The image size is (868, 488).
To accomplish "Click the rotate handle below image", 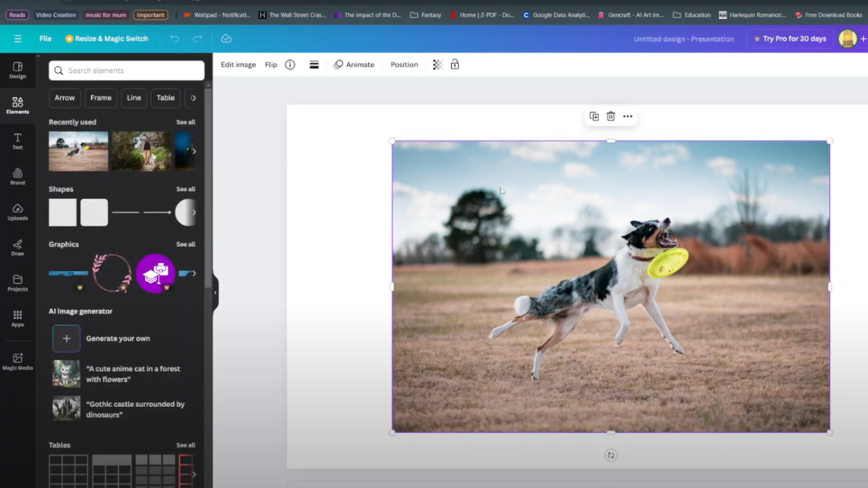I will pos(610,455).
